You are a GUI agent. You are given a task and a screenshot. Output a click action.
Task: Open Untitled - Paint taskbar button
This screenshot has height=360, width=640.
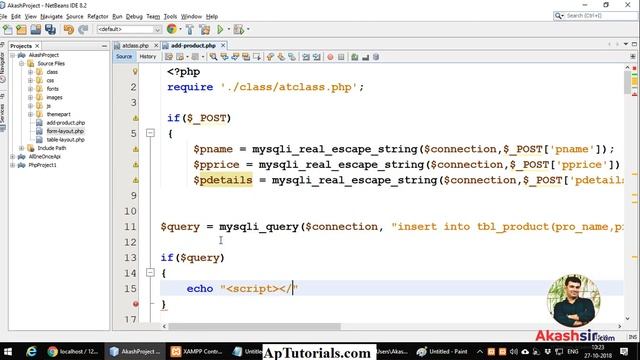coord(442,351)
